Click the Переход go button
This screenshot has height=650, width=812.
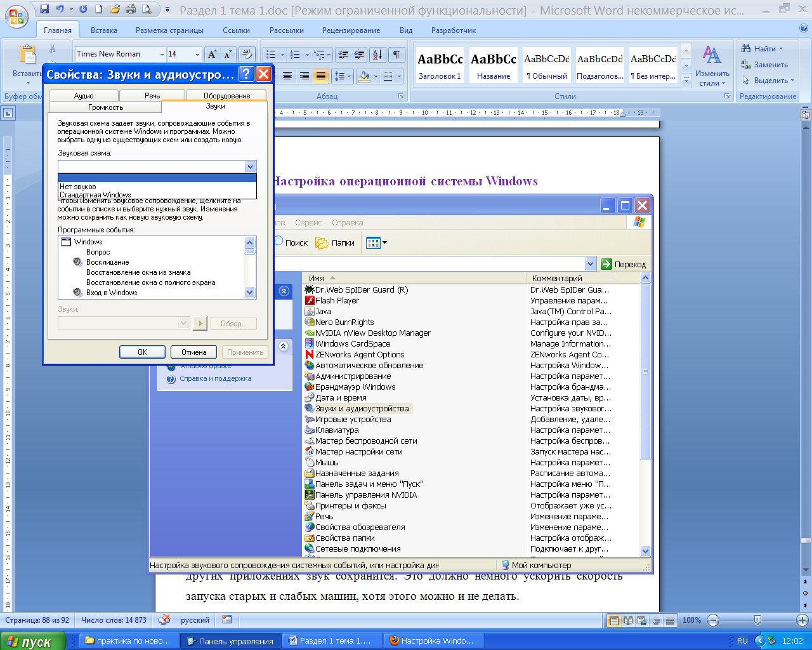pyautogui.click(x=623, y=264)
